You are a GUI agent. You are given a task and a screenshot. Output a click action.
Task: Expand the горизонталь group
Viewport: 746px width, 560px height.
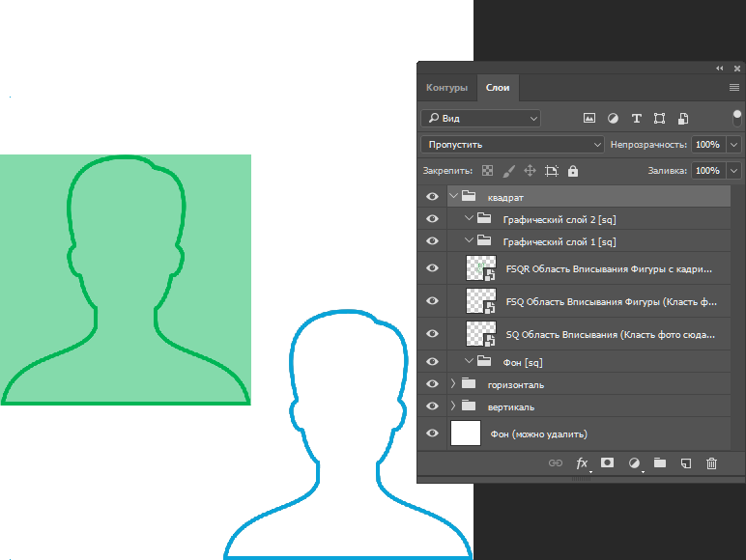[x=453, y=382]
